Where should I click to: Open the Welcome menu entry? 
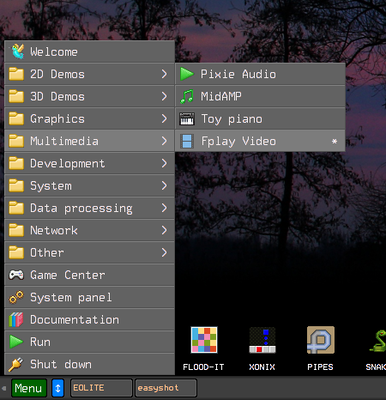click(90, 52)
